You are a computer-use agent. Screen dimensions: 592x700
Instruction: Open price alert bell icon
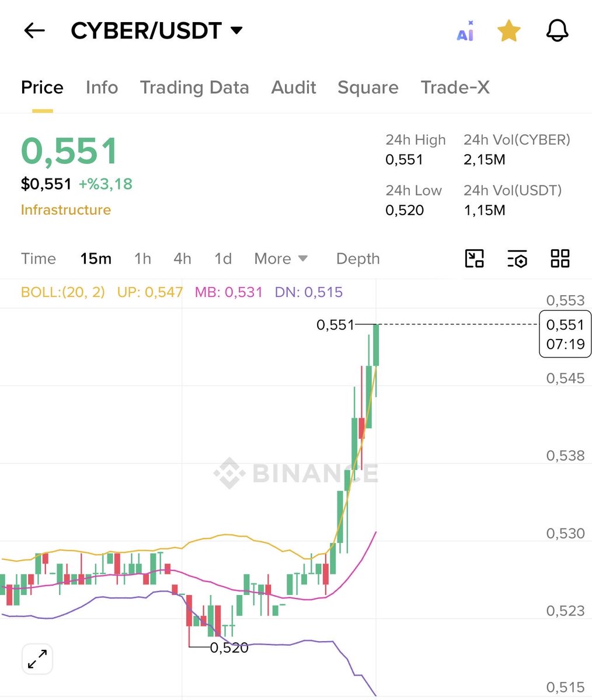557,30
